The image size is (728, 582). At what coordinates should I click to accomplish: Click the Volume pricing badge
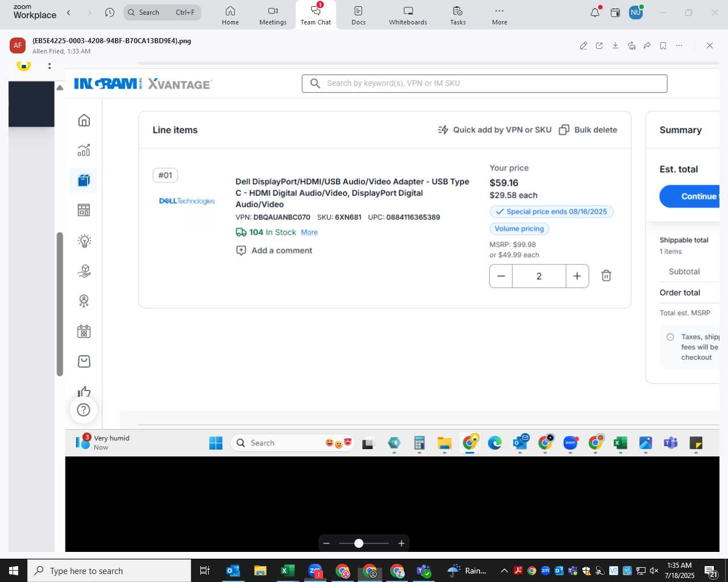(x=519, y=228)
